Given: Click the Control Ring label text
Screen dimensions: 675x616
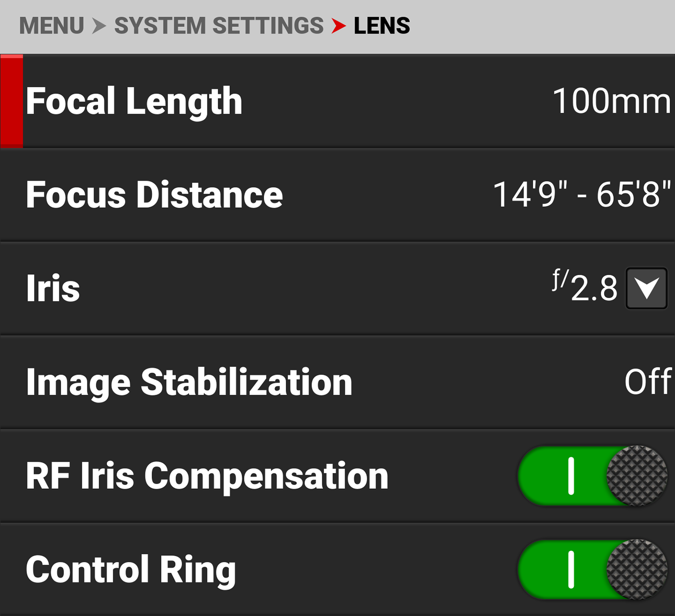Looking at the screenshot, I should click(x=131, y=570).
